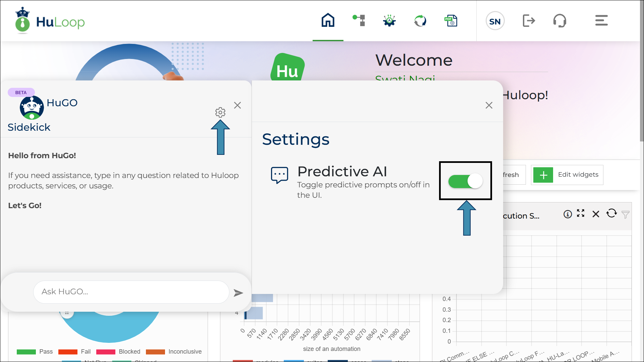644x362 pixels.
Task: Click the partly hidden Refresh button
Action: [x=514, y=175]
